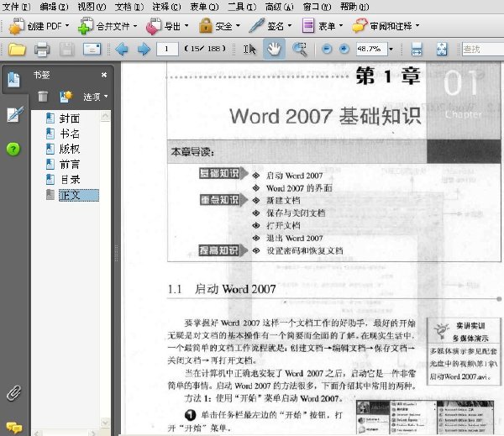Choose the Select text cursor tool
Image resolution: width=504 pixels, height=436 pixels.
pyautogui.click(x=249, y=50)
